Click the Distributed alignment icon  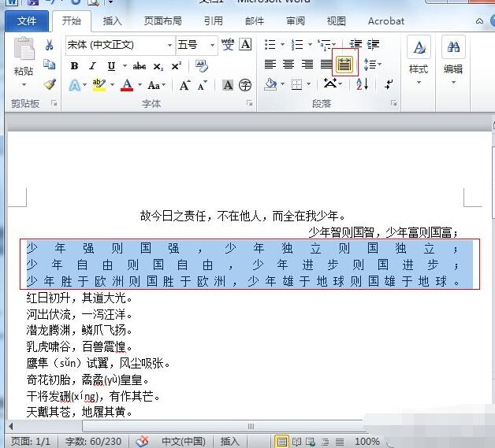point(345,64)
